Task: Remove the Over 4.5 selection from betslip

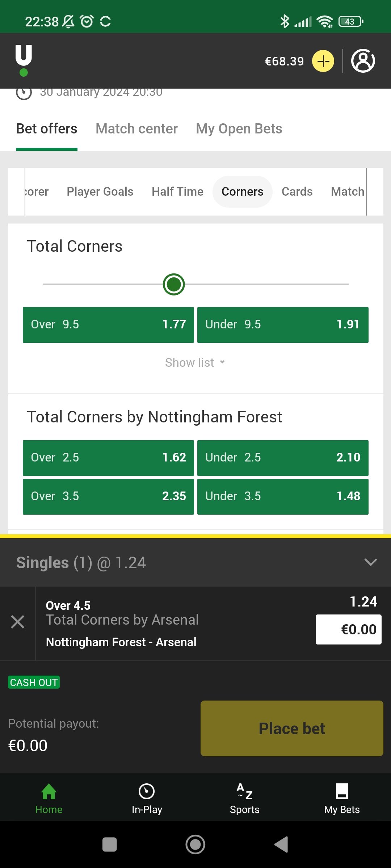Action: pyautogui.click(x=17, y=622)
